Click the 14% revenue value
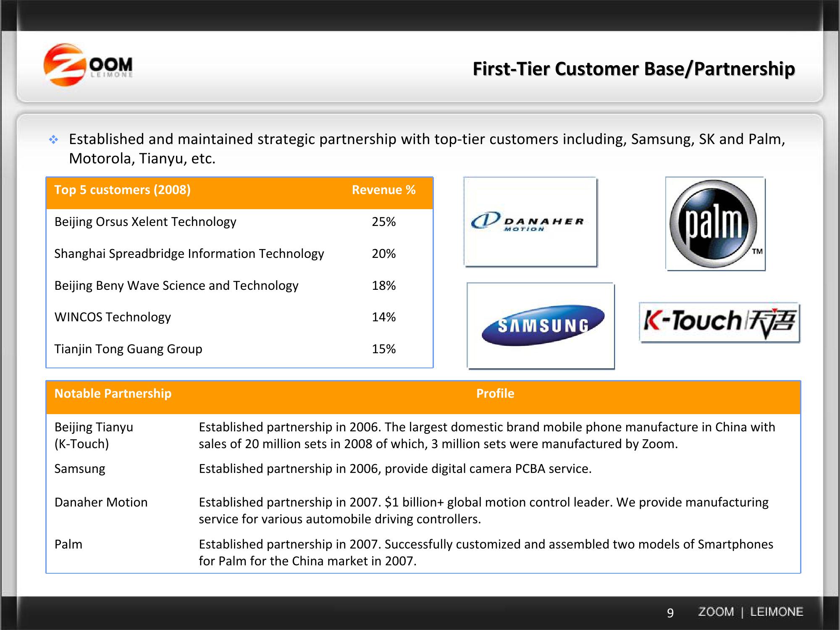Viewport: 840px width, 630px height. [383, 317]
